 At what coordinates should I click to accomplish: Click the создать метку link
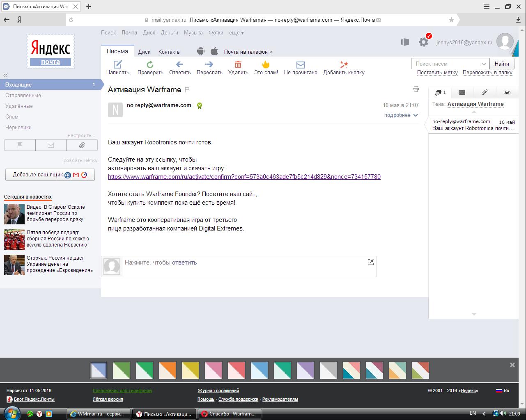tap(80, 160)
